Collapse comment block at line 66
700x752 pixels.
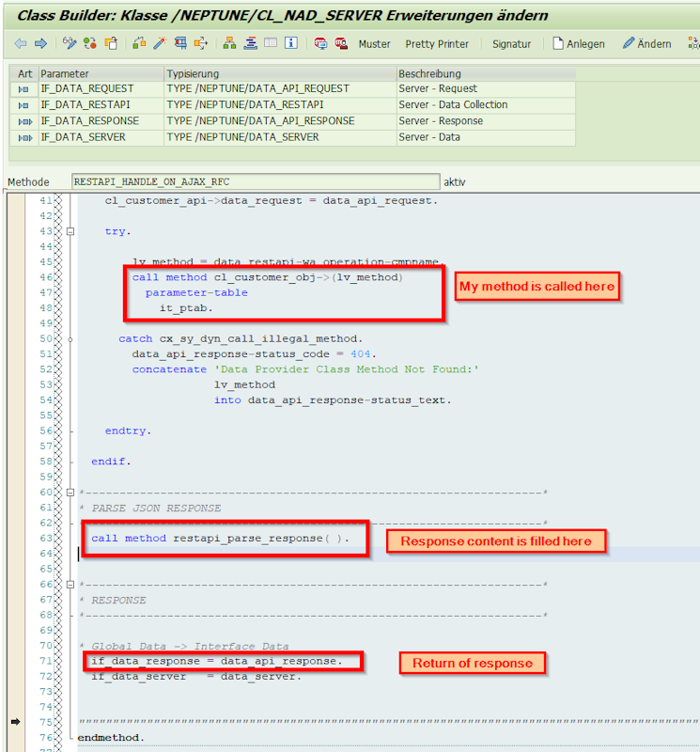[70, 585]
